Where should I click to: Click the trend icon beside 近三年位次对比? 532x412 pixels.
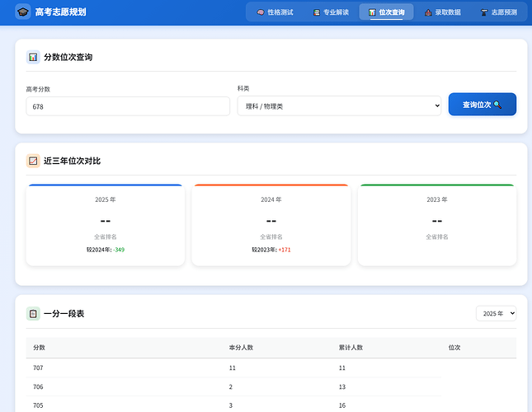click(33, 161)
